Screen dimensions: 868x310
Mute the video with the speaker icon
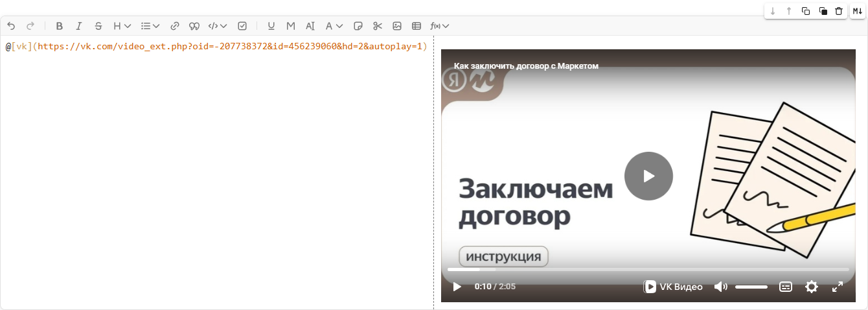721,287
